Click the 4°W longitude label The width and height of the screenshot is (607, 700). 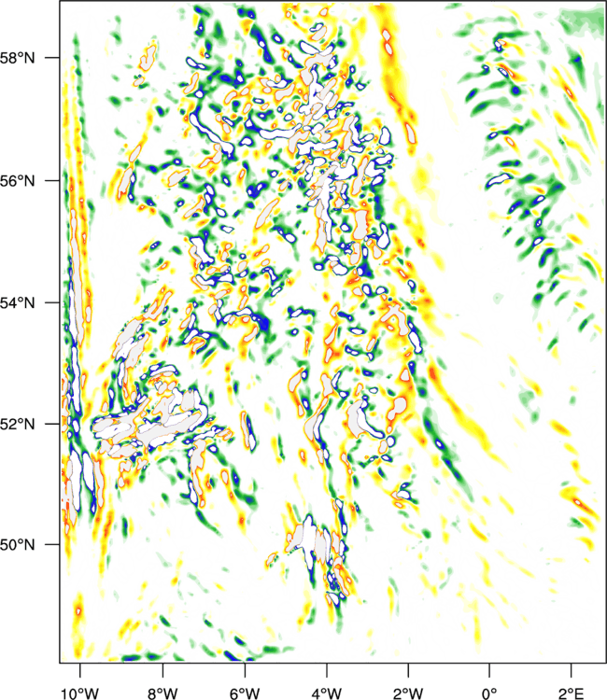pyautogui.click(x=327, y=693)
